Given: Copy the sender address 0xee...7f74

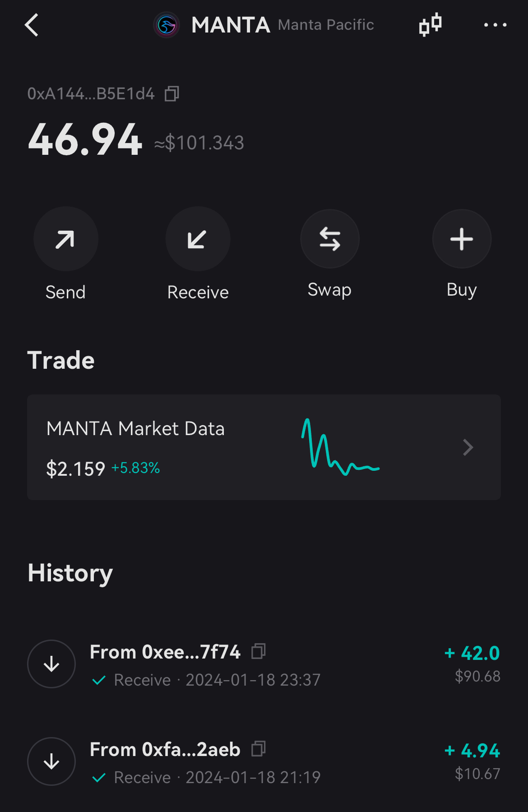Looking at the screenshot, I should (259, 651).
